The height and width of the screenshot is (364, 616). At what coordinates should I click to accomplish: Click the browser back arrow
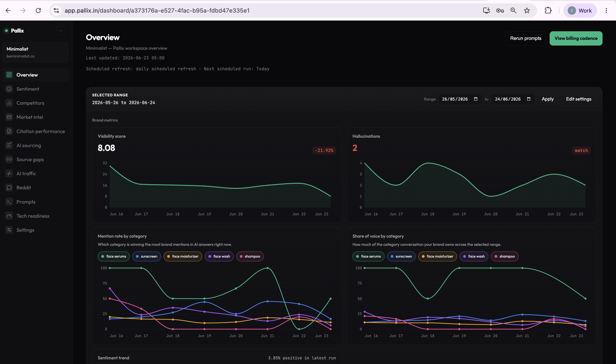(x=8, y=10)
